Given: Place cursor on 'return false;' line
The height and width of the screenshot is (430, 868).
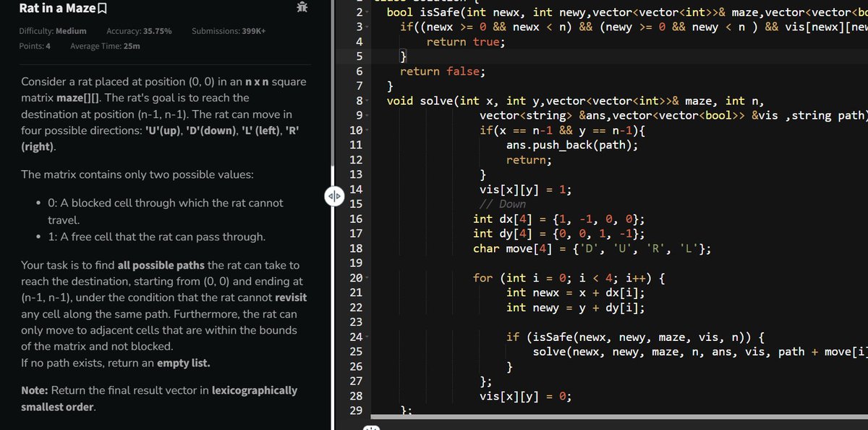Looking at the screenshot, I should click(443, 72).
